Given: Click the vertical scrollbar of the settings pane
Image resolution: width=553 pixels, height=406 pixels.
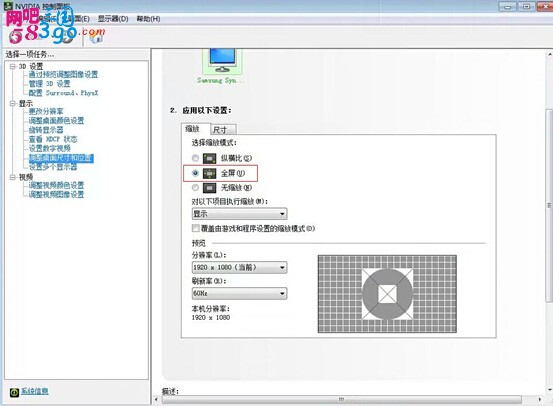Looking at the screenshot, I should 549,205.
